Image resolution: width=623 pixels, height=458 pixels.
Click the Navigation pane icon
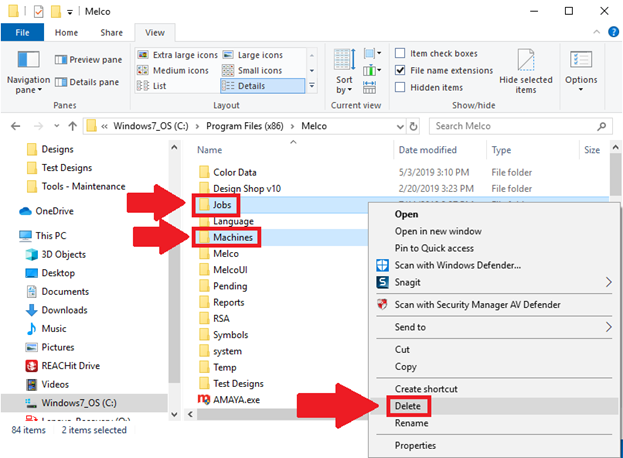pos(27,61)
